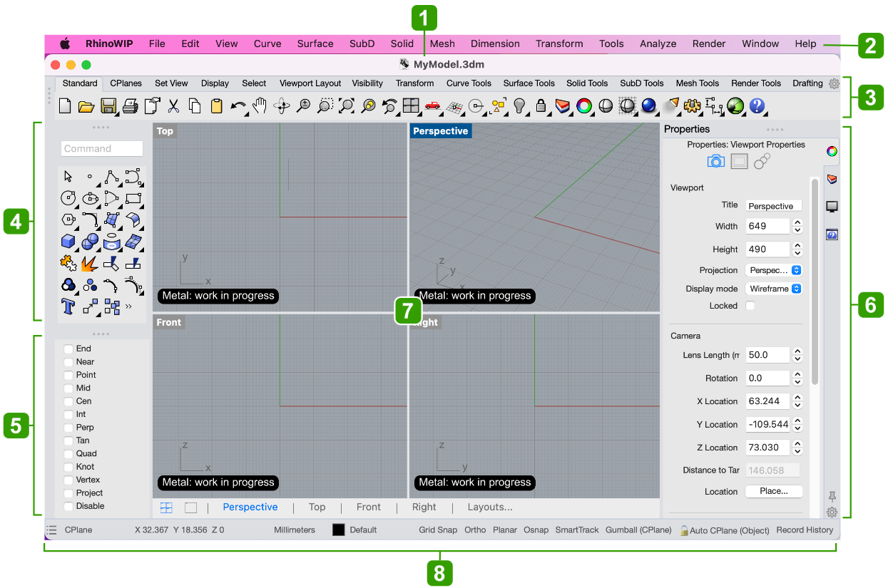Click the New document icon in Standard toolbar
This screenshot has width=888, height=588.
tap(65, 106)
